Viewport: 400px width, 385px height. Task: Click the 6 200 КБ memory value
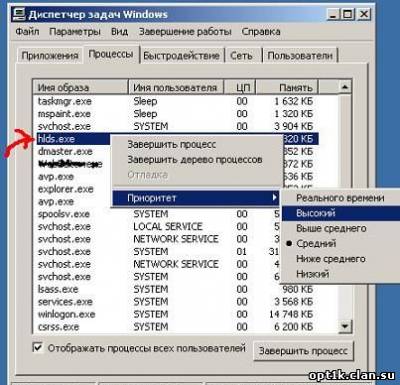293,327
